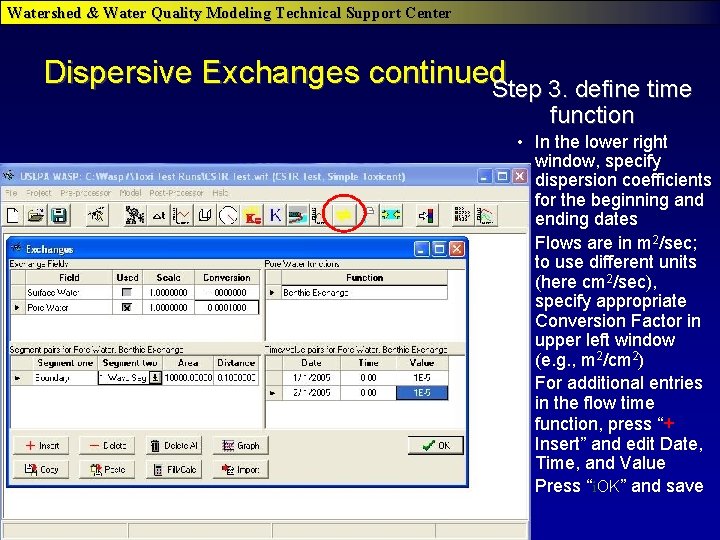Click the New project toolbar icon
This screenshot has width=720, height=540.
pyautogui.click(x=13, y=215)
